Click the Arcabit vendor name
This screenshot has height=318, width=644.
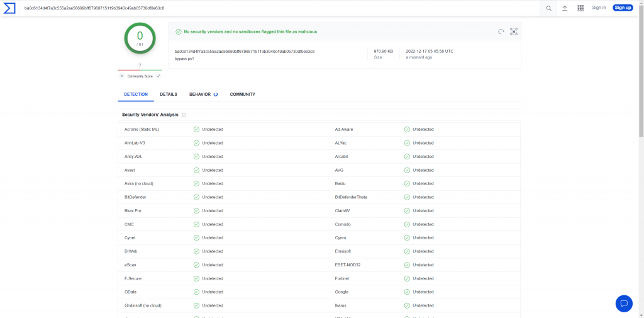pyautogui.click(x=341, y=156)
